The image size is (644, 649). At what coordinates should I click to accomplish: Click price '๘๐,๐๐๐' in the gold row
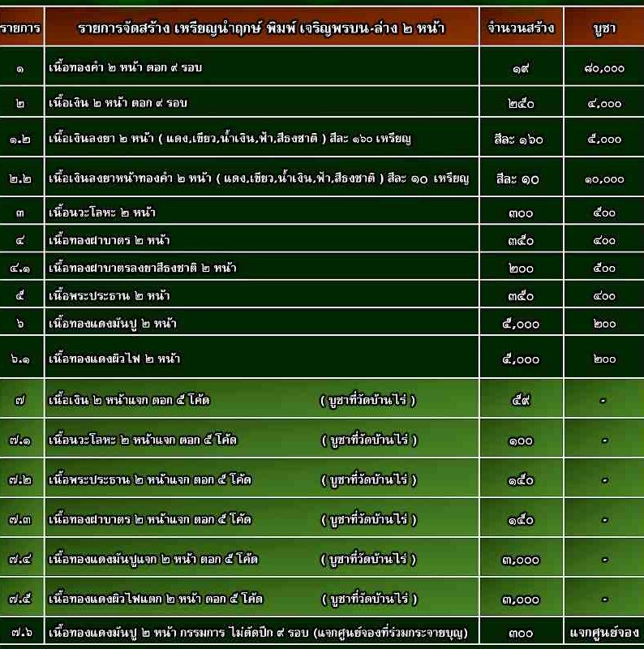click(604, 68)
